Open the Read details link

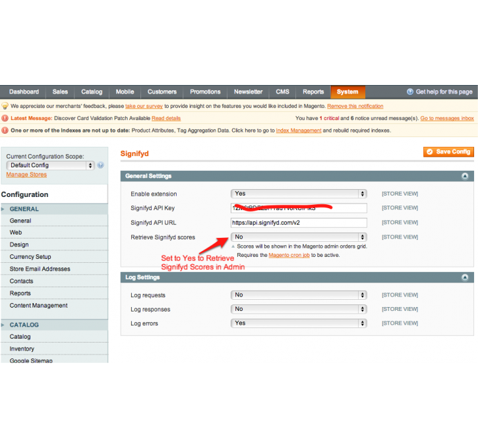point(166,118)
